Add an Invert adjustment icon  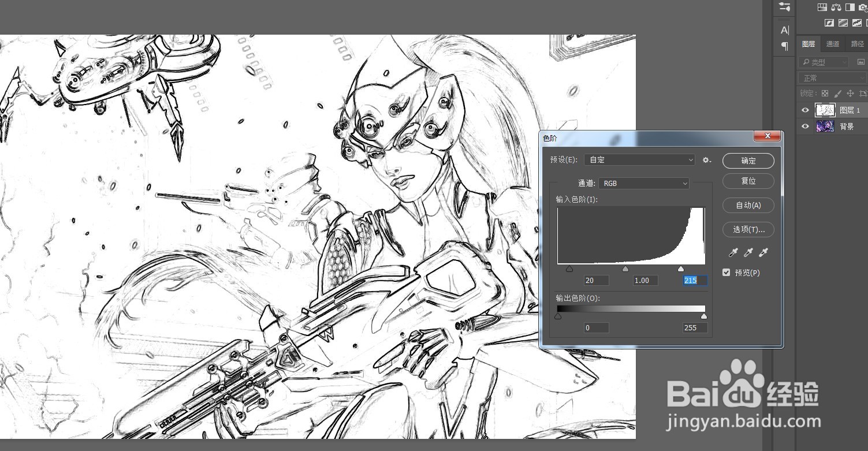[x=829, y=23]
